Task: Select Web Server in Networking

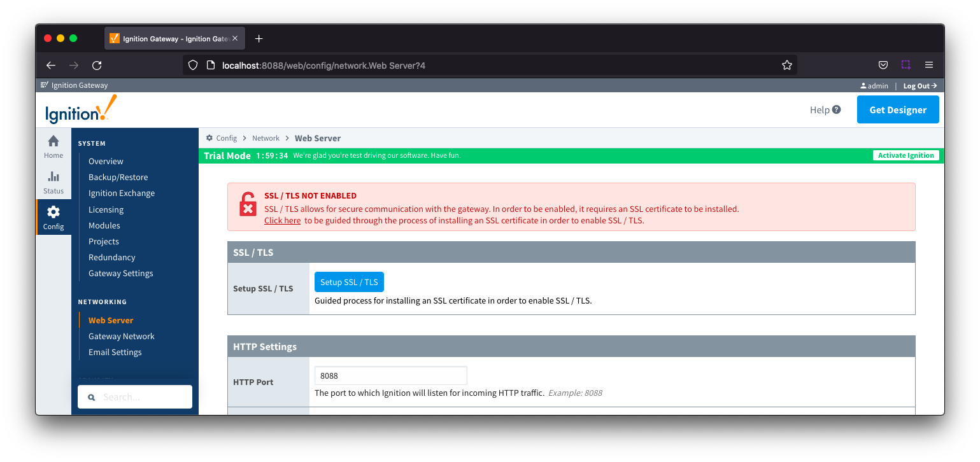Action: [111, 321]
